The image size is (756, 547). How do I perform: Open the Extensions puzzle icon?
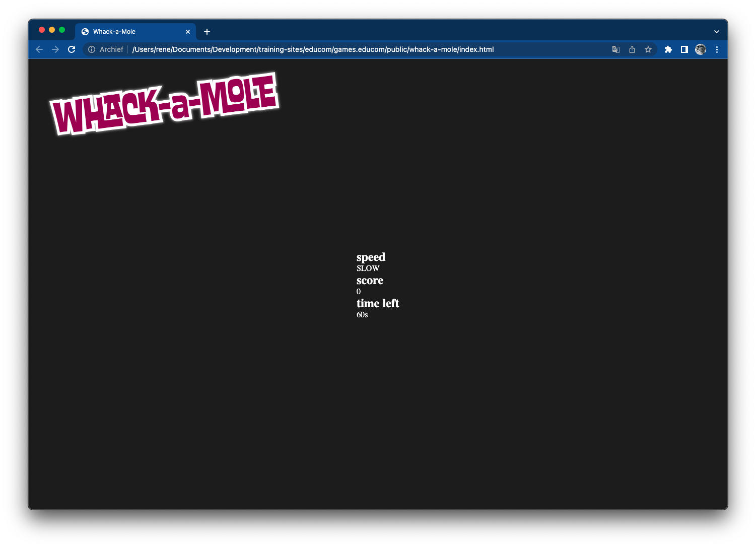(x=668, y=49)
